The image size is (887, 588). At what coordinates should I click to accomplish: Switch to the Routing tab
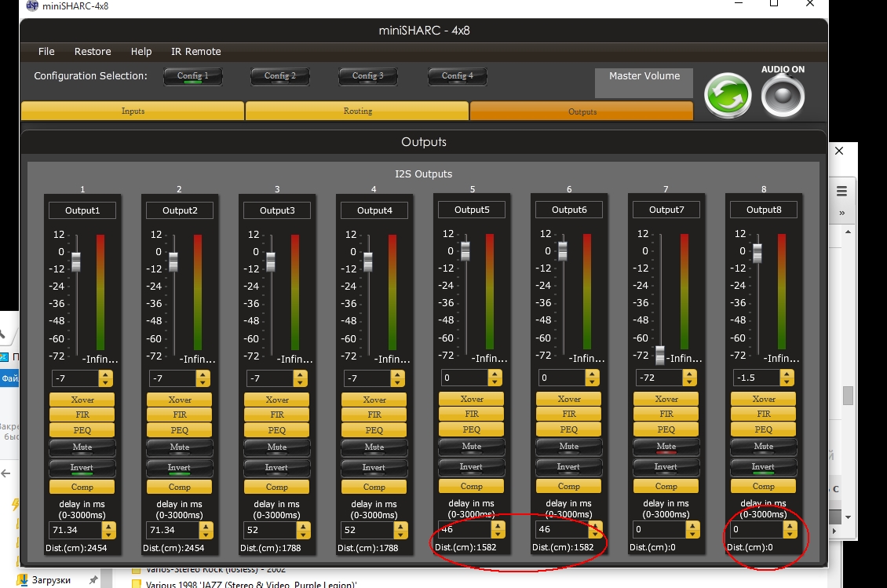(357, 111)
